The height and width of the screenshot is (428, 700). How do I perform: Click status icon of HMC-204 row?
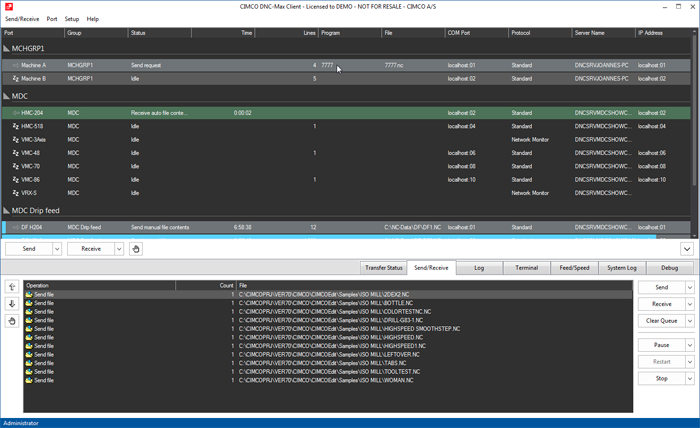tap(16, 113)
